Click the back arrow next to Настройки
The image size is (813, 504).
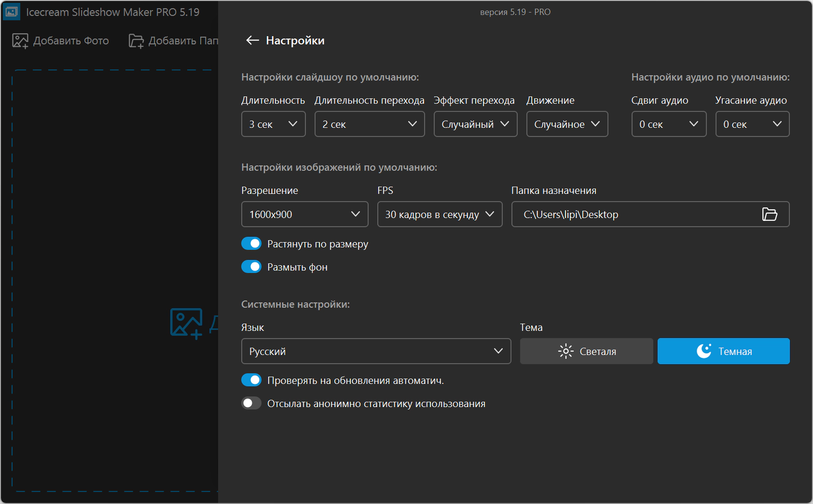[x=252, y=41]
